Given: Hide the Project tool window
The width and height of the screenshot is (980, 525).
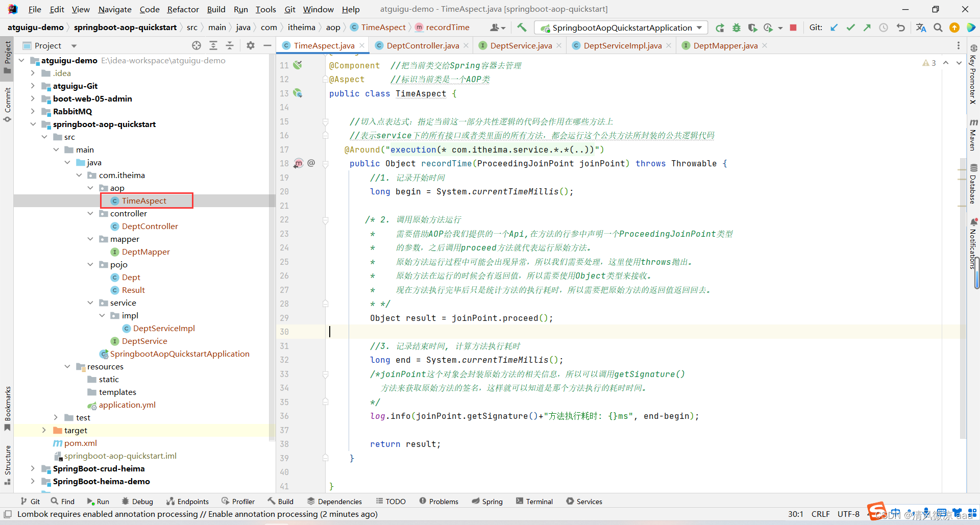Looking at the screenshot, I should pos(267,45).
